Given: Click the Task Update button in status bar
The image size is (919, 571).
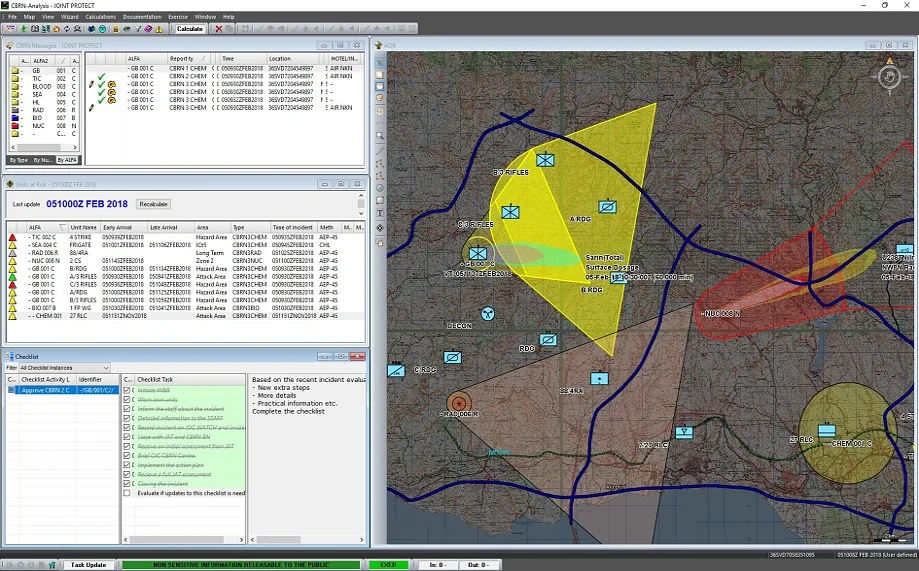Looking at the screenshot, I should click(89, 565).
